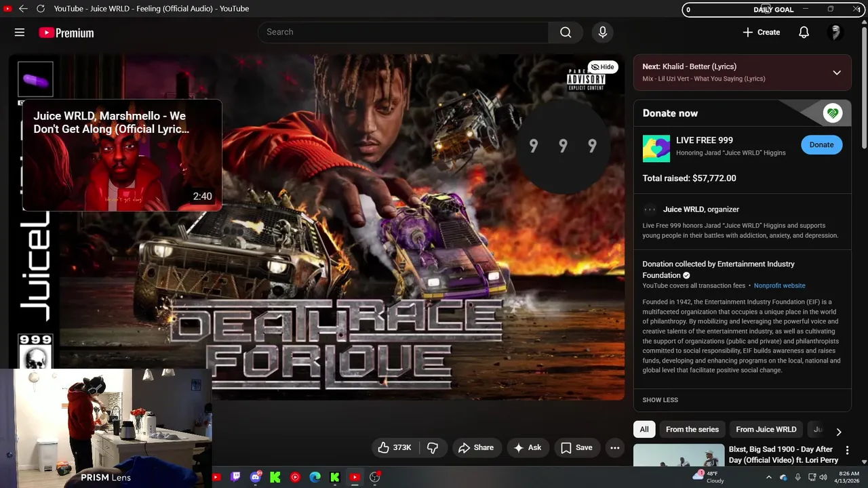Open the volume speaker tray icon
868x488 pixels.
[823, 477]
